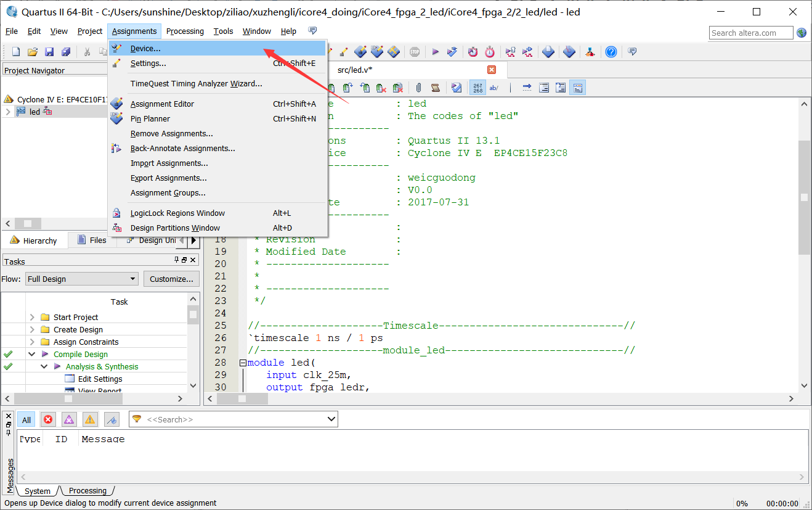Create a new file from the toolbar
This screenshot has height=510, width=812.
[16, 52]
